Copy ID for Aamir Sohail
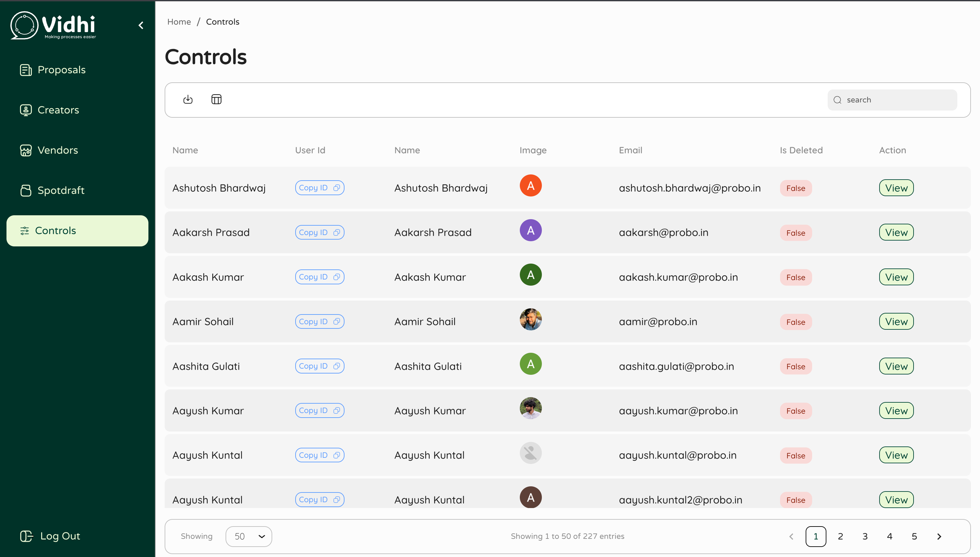Viewport: 980px width, 557px height. (319, 321)
